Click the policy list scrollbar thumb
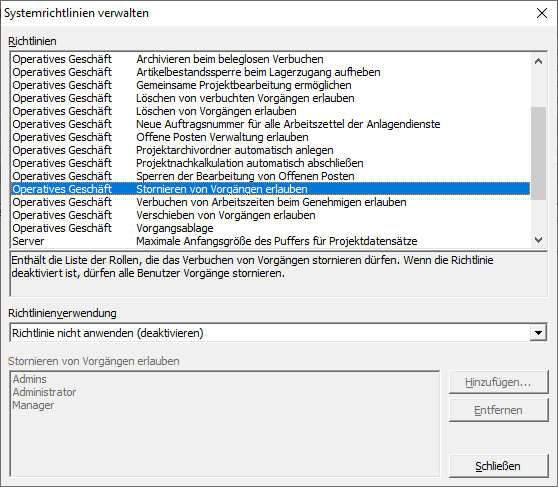Image resolution: width=558 pixels, height=487 pixels. point(538,153)
